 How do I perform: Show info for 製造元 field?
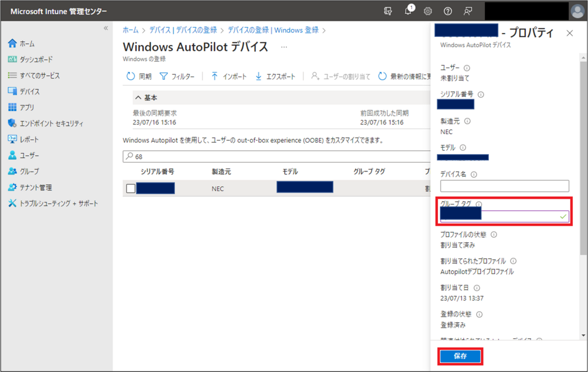(467, 121)
